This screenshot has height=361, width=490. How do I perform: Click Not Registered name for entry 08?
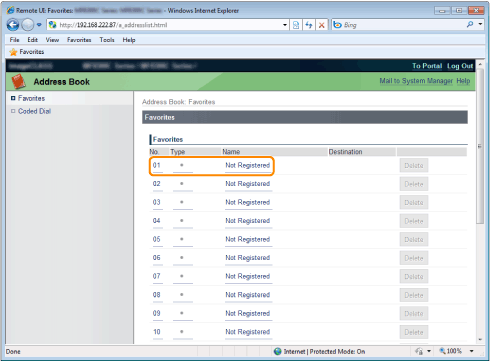(x=248, y=295)
